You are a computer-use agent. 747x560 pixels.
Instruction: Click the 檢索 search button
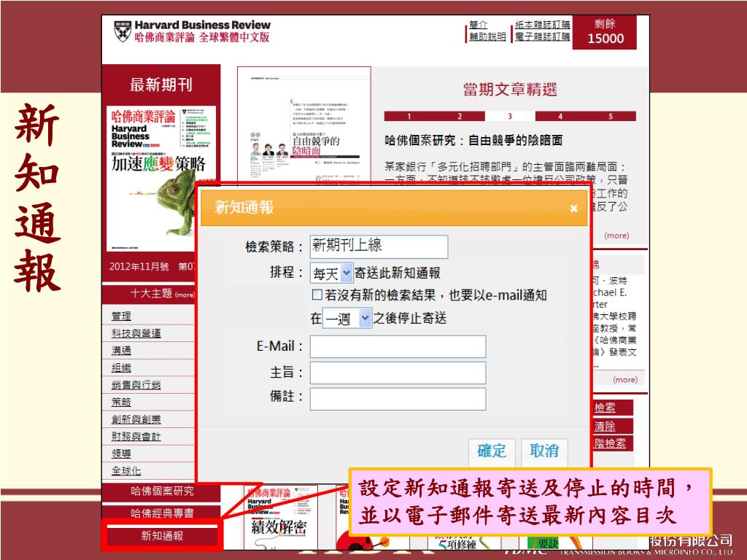(x=613, y=408)
